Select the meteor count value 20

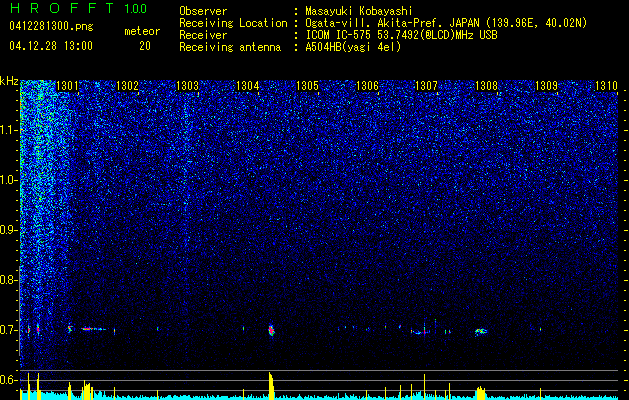coord(145,46)
